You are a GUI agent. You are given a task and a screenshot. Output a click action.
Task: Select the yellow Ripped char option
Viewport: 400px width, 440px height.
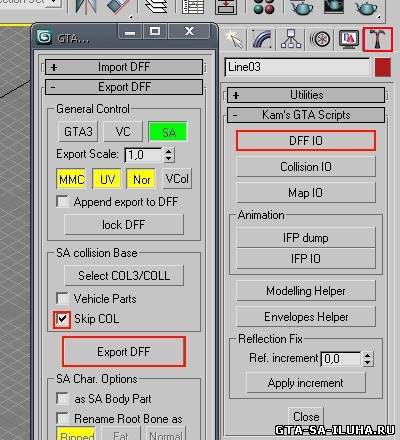(76, 433)
